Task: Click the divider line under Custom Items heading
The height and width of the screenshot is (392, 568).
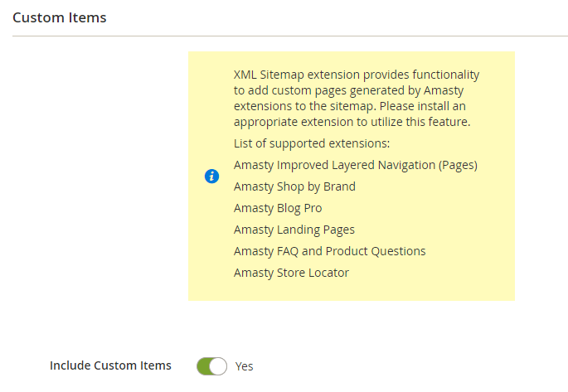Action: click(290, 36)
